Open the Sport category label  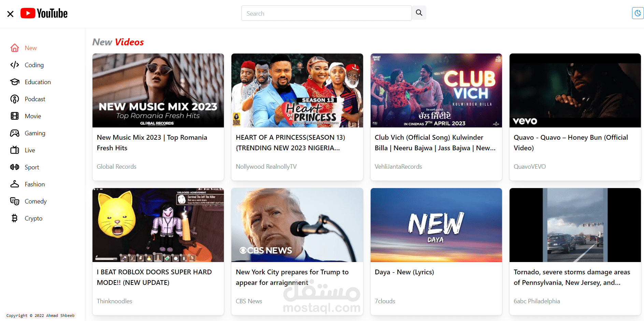tap(32, 167)
